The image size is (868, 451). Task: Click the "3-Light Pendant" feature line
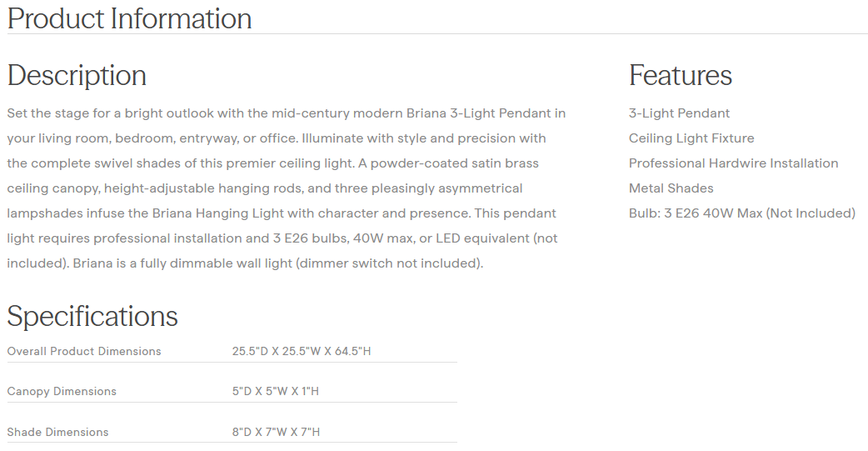[679, 113]
